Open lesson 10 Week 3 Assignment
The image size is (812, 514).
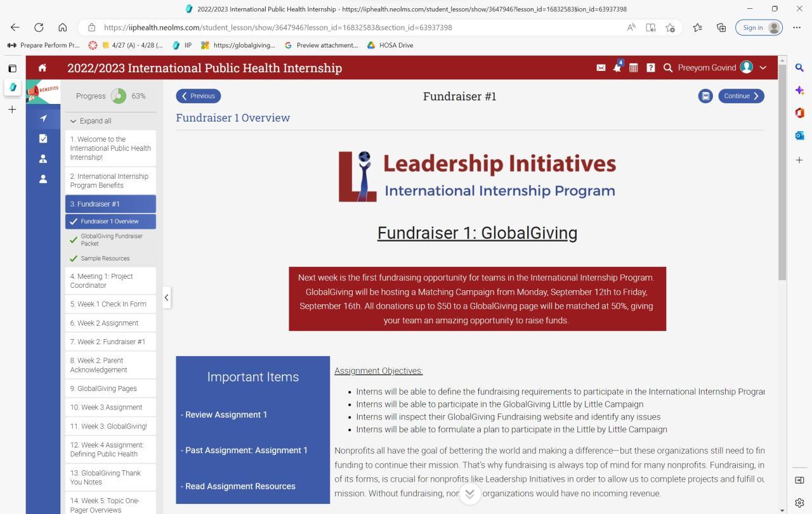pos(110,408)
